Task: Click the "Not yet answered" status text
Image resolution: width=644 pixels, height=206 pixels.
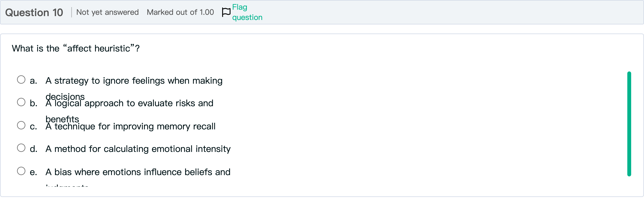Action: tap(107, 12)
